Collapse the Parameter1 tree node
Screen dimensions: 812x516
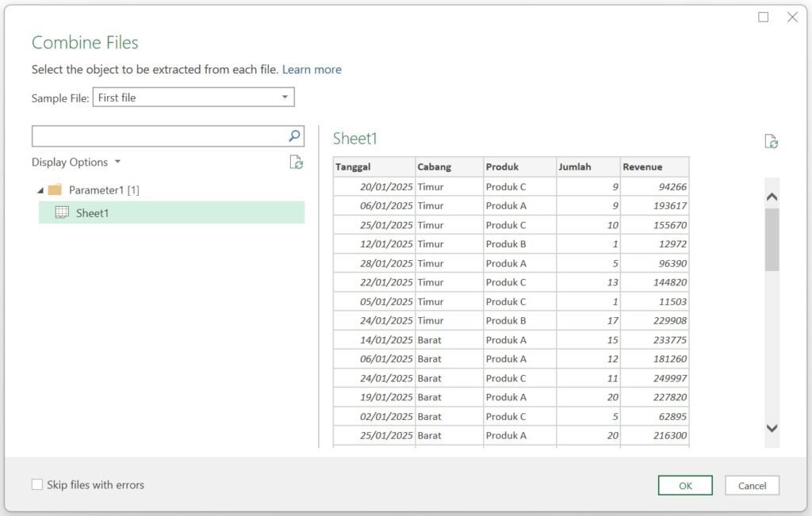pos(40,190)
